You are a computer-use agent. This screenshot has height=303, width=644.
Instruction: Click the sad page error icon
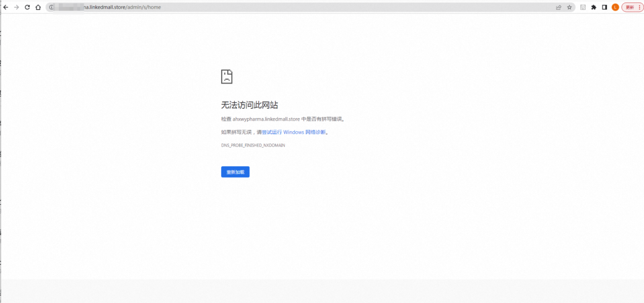(x=227, y=77)
